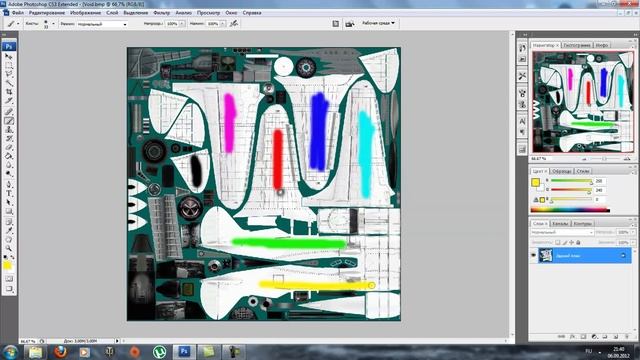This screenshot has height=360, width=640.
Task: Click the create new layer icon
Action: click(x=616, y=337)
